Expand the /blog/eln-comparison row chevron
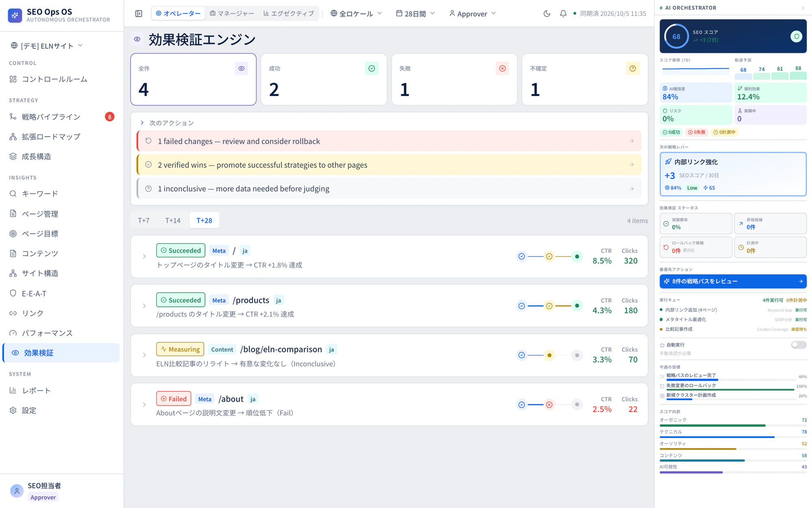812x508 pixels. pyautogui.click(x=144, y=355)
